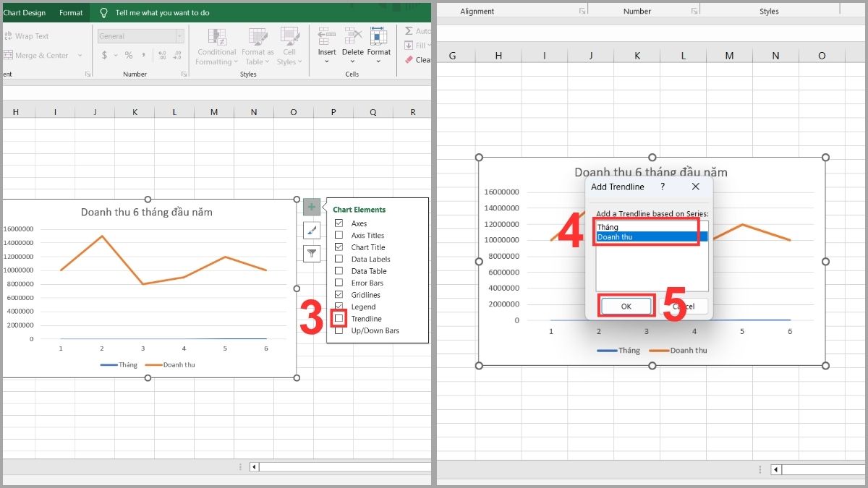Switch to the Chart Design tab

pos(25,12)
